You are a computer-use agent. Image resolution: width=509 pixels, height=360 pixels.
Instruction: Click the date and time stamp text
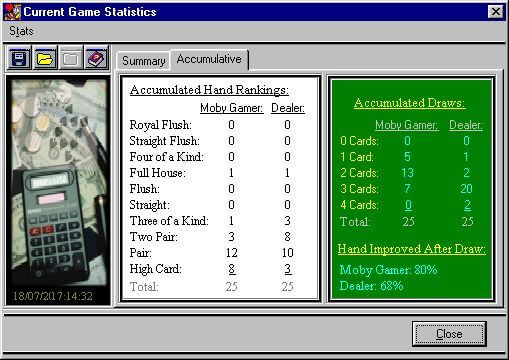pos(53,296)
